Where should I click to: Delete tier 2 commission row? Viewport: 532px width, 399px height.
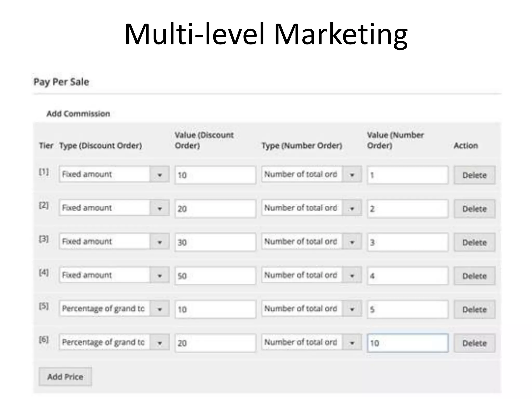[x=475, y=209]
